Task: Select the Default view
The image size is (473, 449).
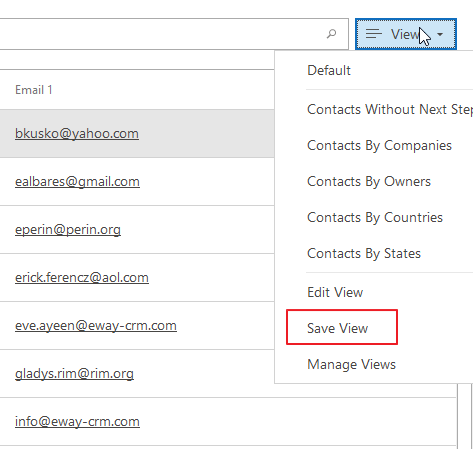Action: point(329,70)
